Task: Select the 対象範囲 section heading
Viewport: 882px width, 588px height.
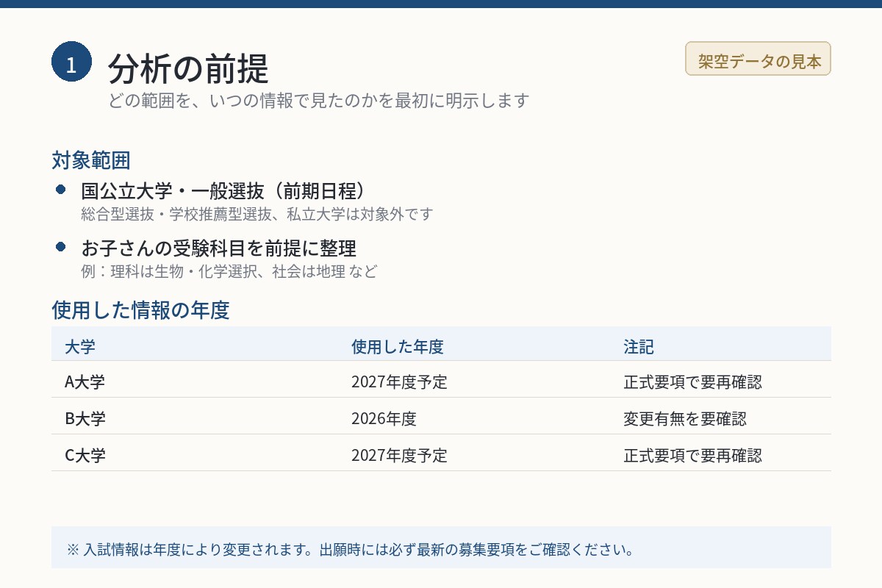Action: (91, 159)
